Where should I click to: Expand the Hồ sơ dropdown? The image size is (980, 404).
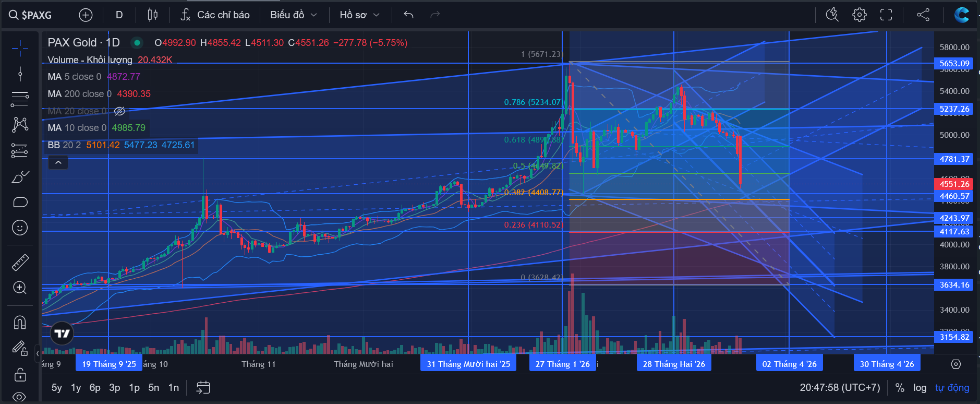359,15
